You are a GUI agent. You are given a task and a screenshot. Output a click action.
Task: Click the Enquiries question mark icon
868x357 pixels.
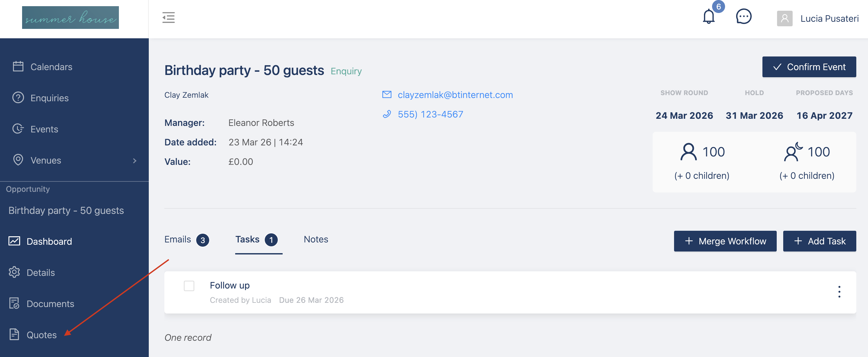(x=18, y=98)
